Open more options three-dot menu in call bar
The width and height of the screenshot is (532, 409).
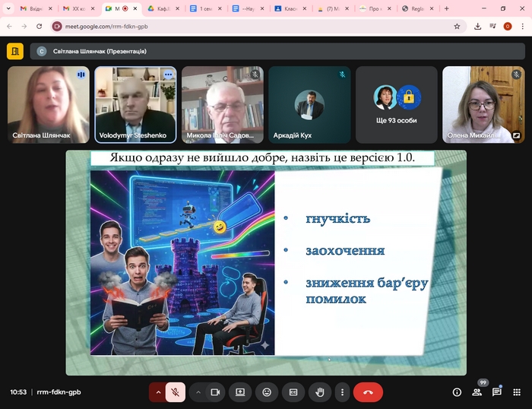click(342, 392)
